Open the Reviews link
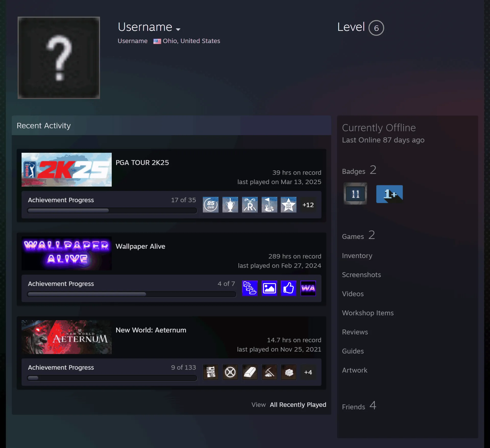The width and height of the screenshot is (490, 448). point(355,332)
